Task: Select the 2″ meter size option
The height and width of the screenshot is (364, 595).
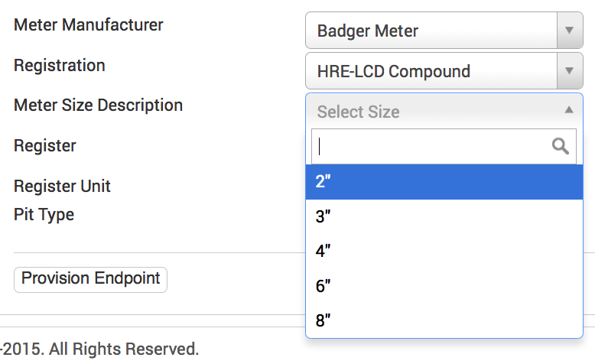Action: point(444,182)
